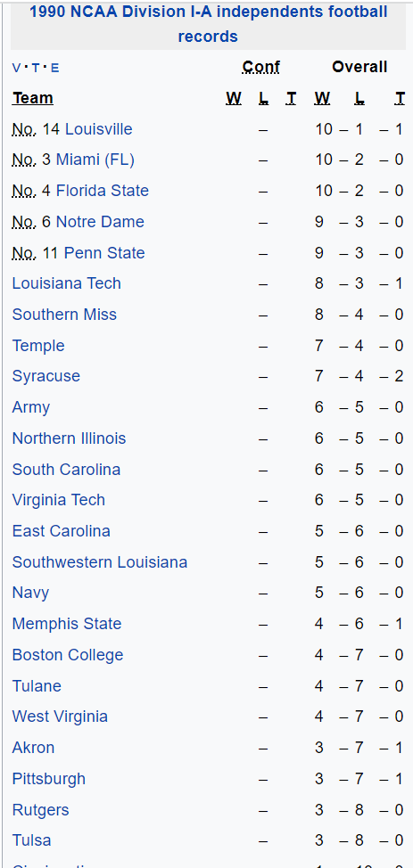Open the Miami (FL) team link
This screenshot has height=868, width=413.
(95, 160)
